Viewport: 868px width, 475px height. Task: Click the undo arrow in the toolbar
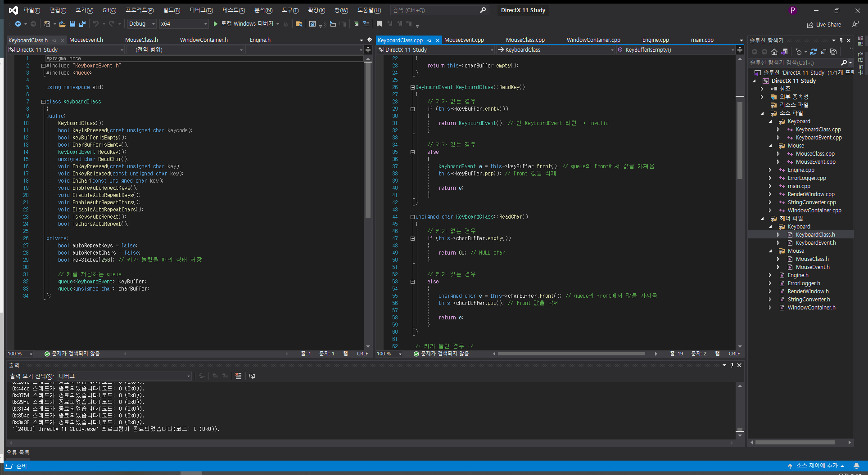95,24
